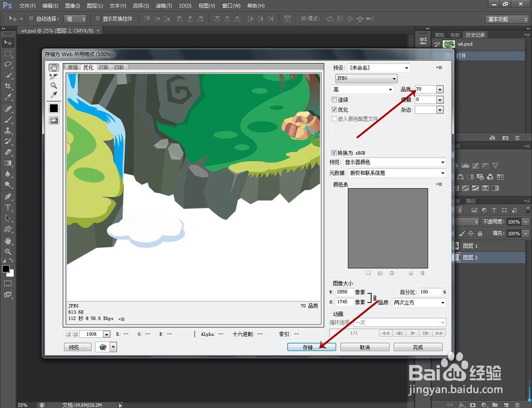Open the 预览 显示器颜色 dropdown

(395, 162)
